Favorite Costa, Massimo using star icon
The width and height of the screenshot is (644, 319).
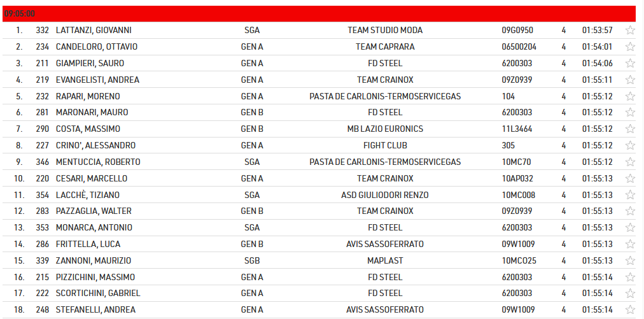coord(630,129)
